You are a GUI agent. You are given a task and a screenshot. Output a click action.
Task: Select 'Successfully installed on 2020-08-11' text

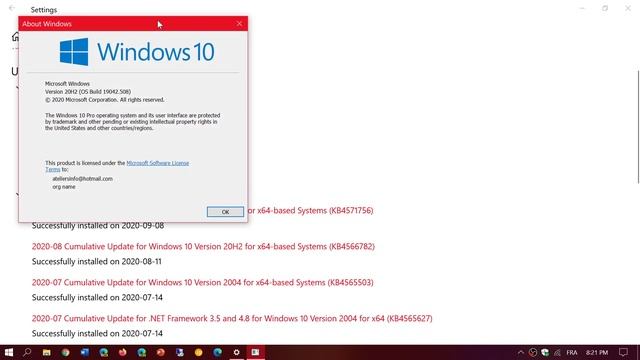(x=97, y=262)
